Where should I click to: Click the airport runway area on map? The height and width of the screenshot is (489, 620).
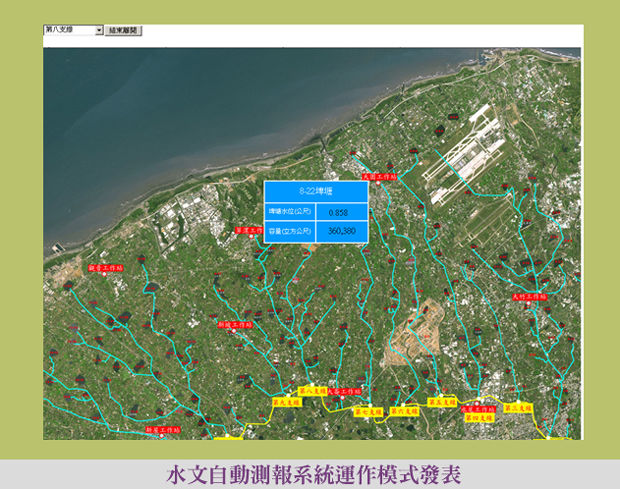click(470, 150)
